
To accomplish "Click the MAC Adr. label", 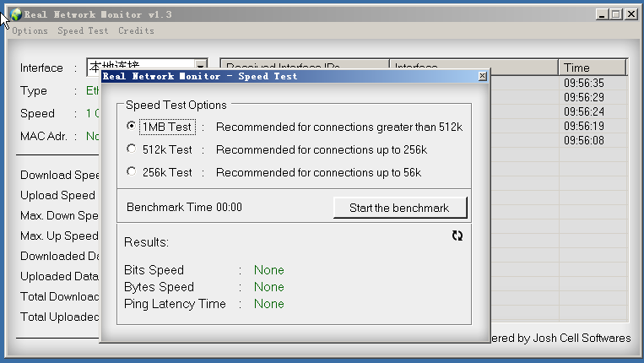I will (44, 136).
